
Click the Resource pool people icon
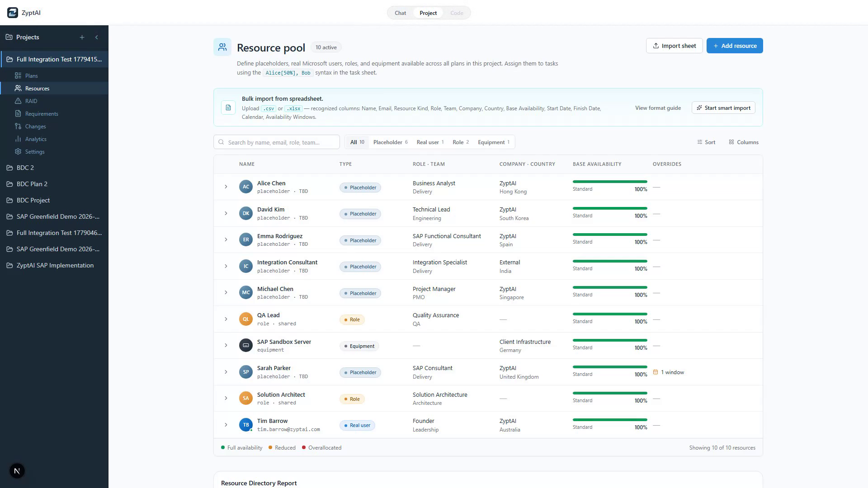[222, 47]
